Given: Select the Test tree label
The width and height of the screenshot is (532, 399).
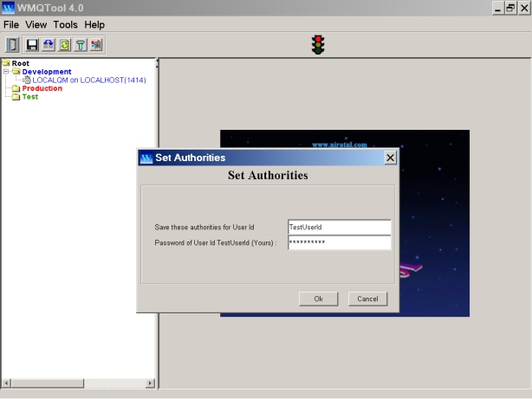Looking at the screenshot, I should (29, 97).
